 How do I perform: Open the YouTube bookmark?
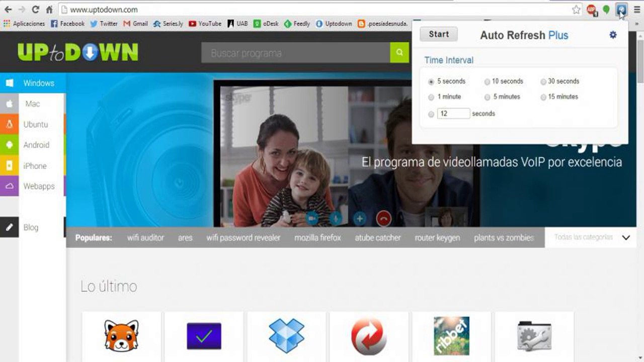coord(205,24)
